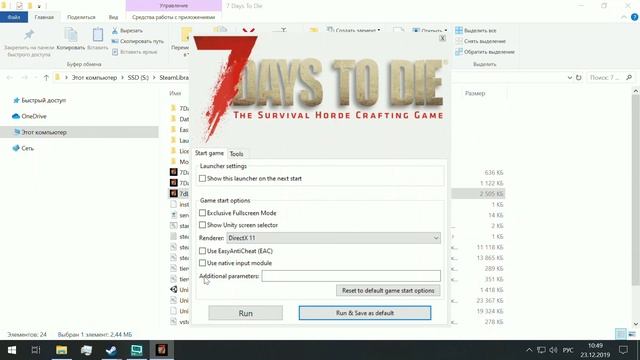
Task: Select Быстрый доступ in navigation pane
Action: click(x=43, y=100)
